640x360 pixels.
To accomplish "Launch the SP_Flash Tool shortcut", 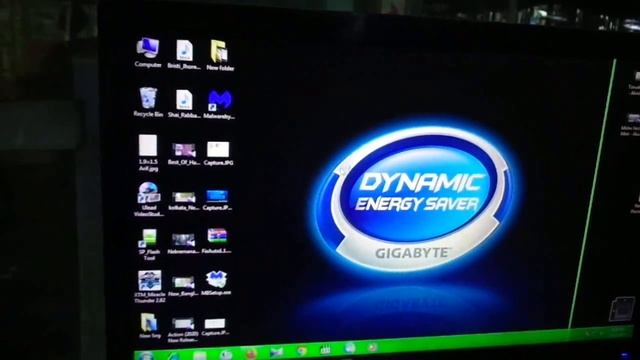I will [x=149, y=244].
